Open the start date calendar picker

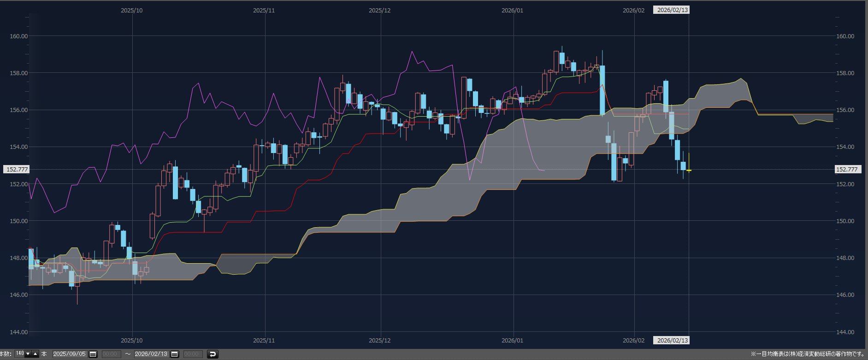click(x=93, y=354)
